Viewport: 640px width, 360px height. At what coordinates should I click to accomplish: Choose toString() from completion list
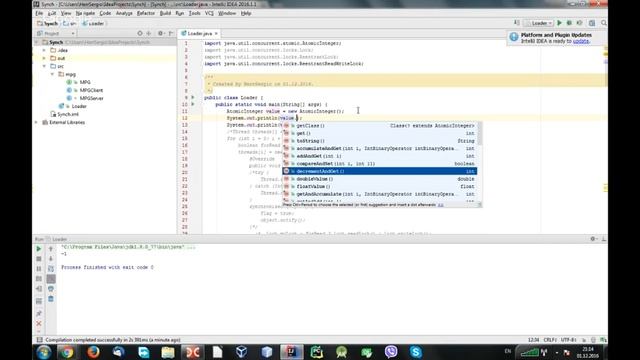pos(380,141)
